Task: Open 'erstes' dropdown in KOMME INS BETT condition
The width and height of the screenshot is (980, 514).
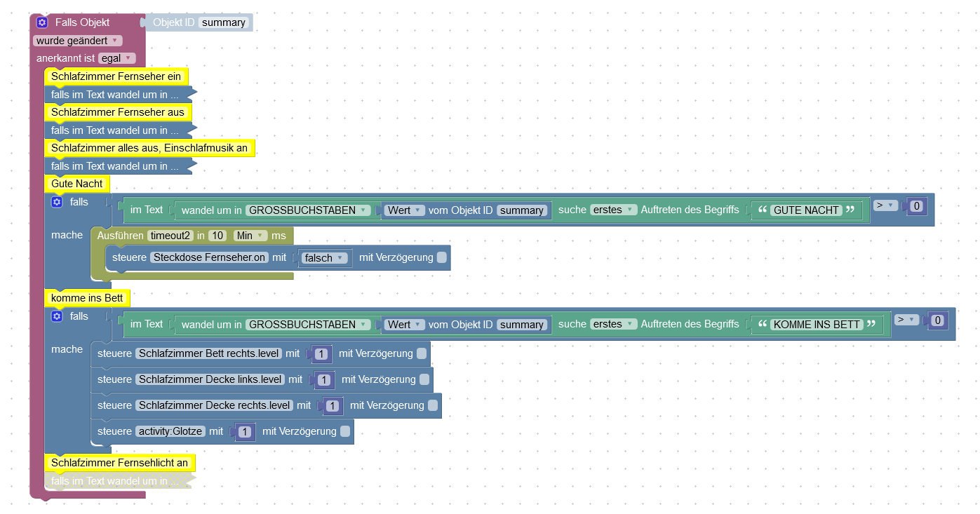Action: pos(613,324)
